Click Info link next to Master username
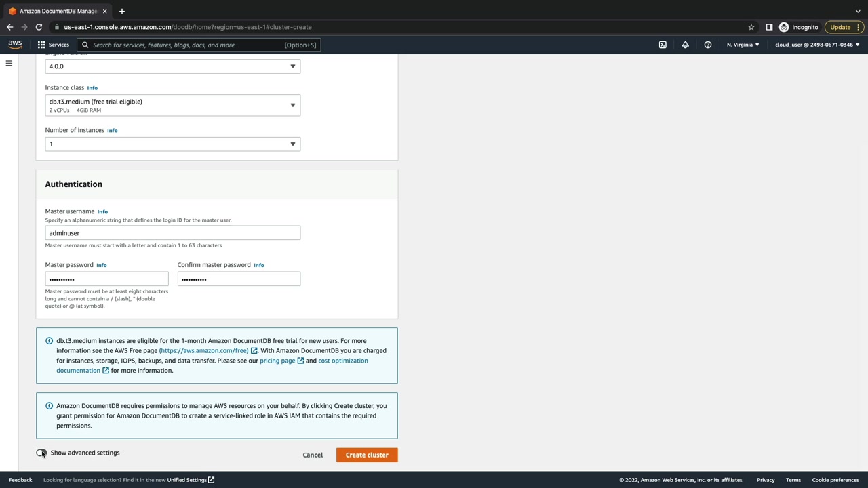Viewport: 868px width, 488px height. pos(102,212)
